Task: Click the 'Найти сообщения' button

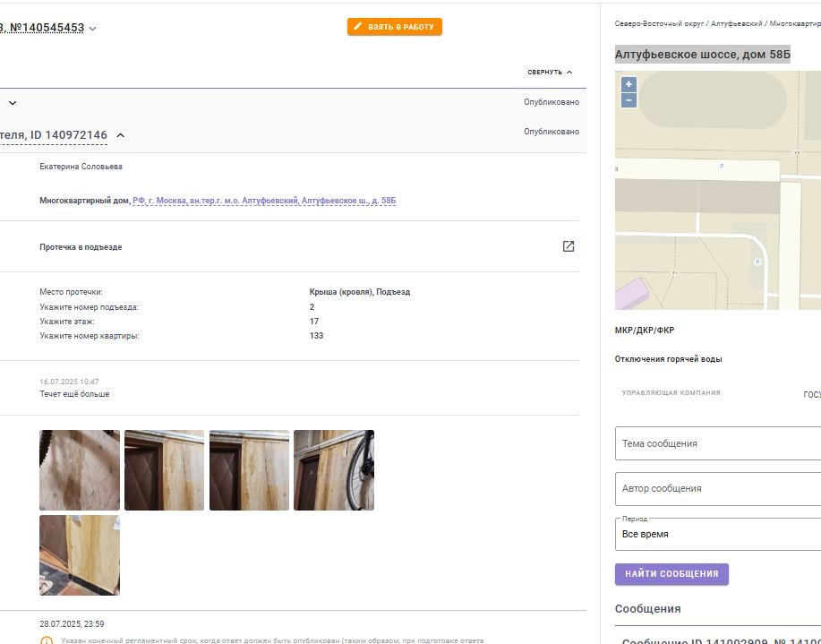Action: click(x=671, y=574)
